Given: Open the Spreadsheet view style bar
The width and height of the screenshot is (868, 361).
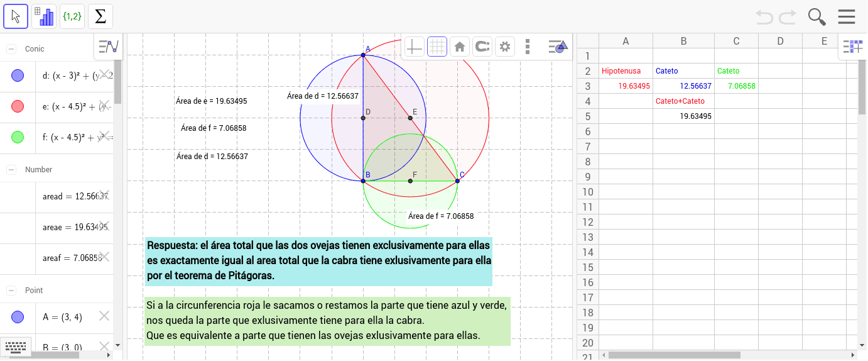Looking at the screenshot, I should pos(853,46).
